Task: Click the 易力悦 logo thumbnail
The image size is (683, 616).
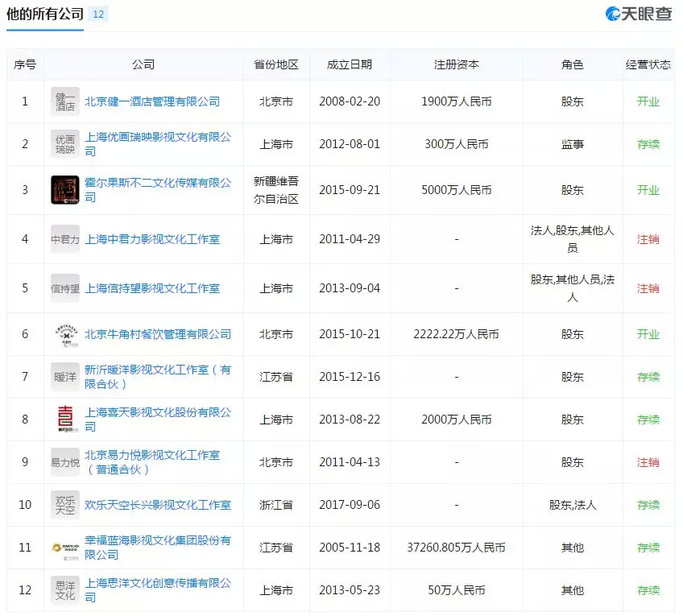Action: [x=65, y=462]
